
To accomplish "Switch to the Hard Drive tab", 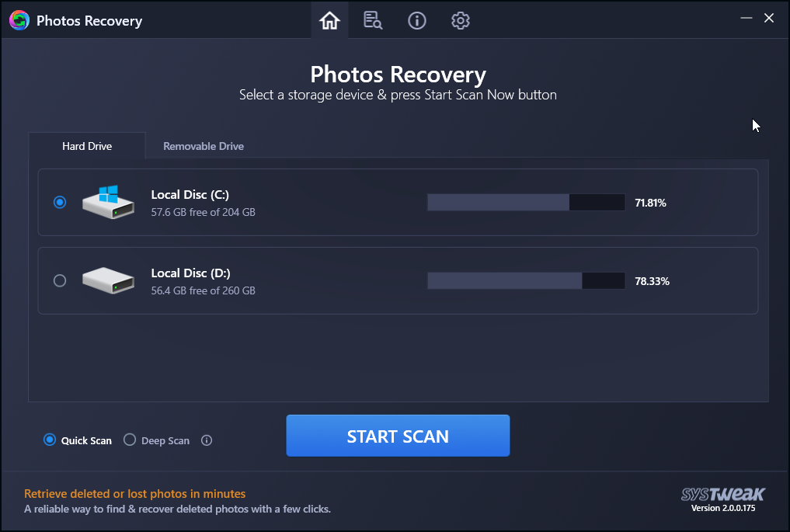I will (x=87, y=146).
